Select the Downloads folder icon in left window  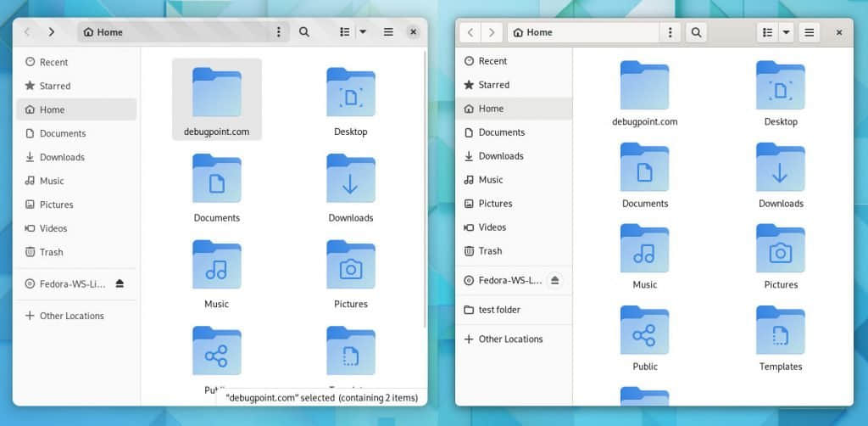tap(350, 178)
